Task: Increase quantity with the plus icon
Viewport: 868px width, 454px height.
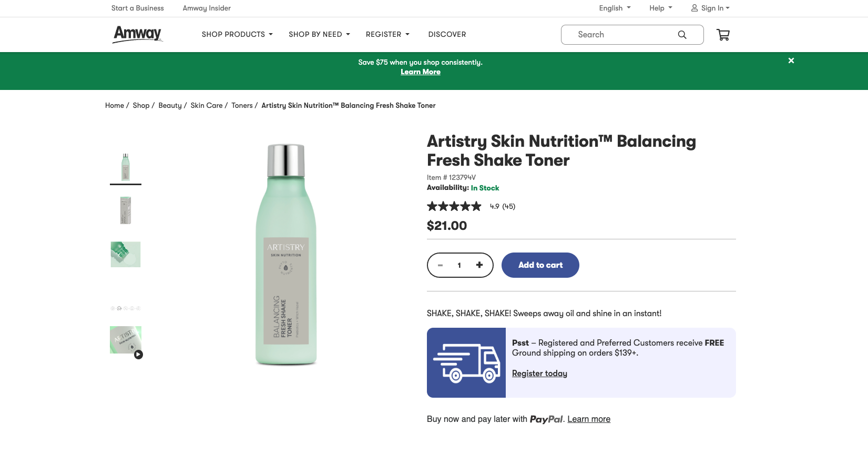Action: point(479,265)
